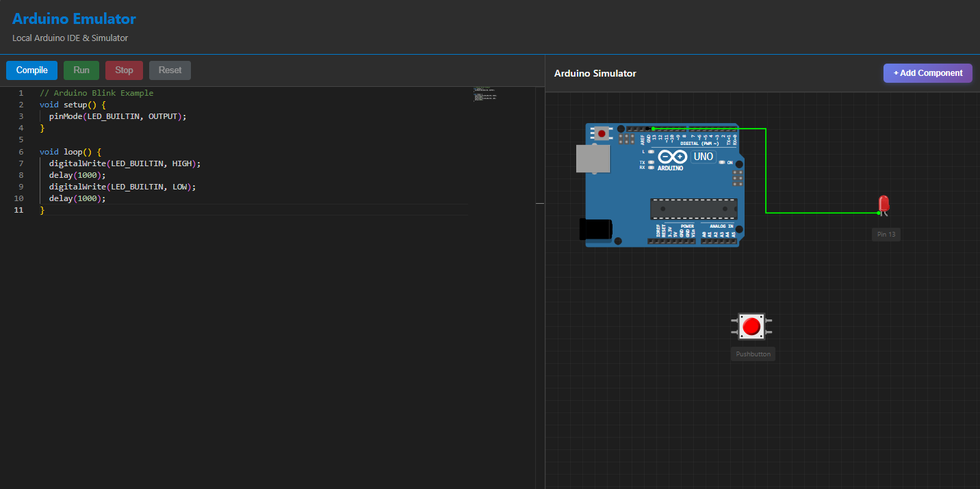
Task: Open the Add Component picker
Action: tap(927, 73)
